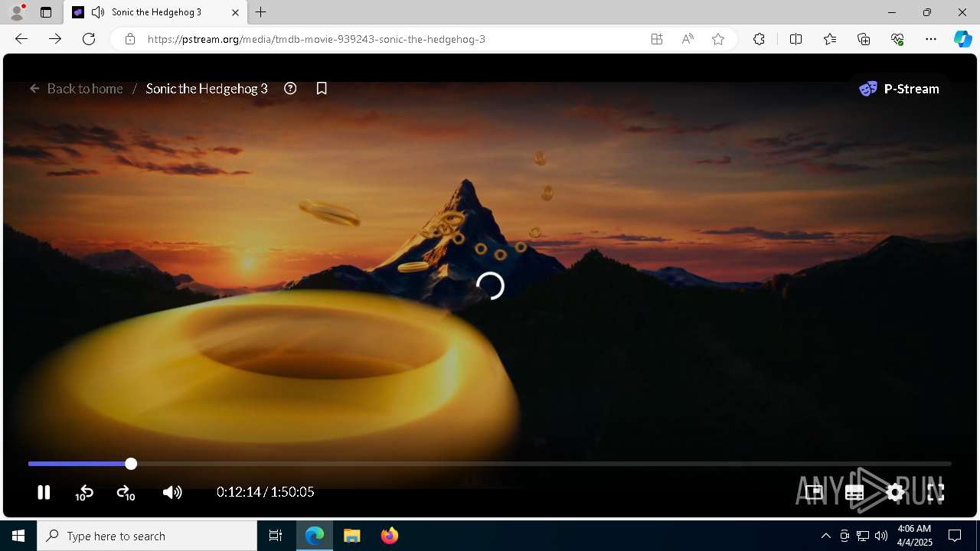This screenshot has height=551, width=980.
Task: Open Task View
Action: (276, 536)
